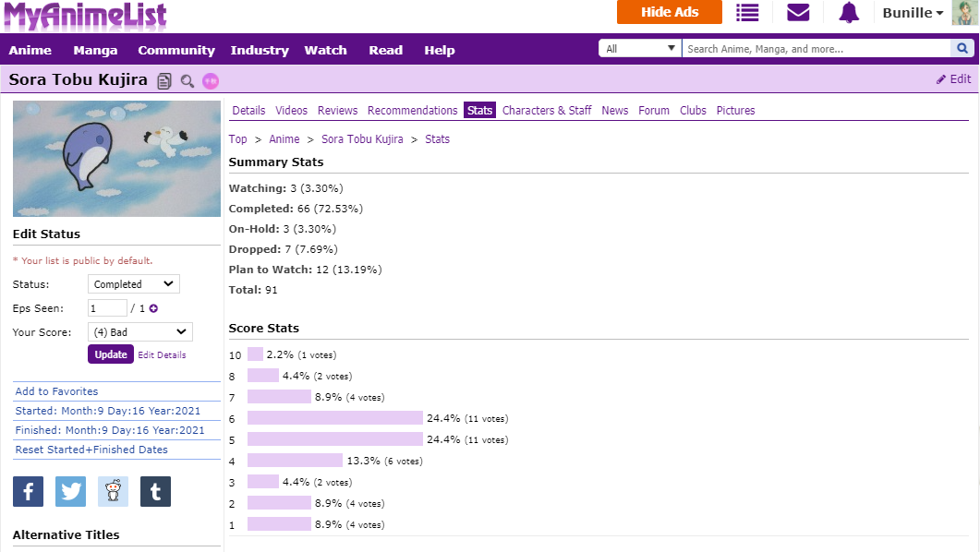The image size is (980, 552).
Task: Click the Eps Seen input field
Action: tap(107, 308)
